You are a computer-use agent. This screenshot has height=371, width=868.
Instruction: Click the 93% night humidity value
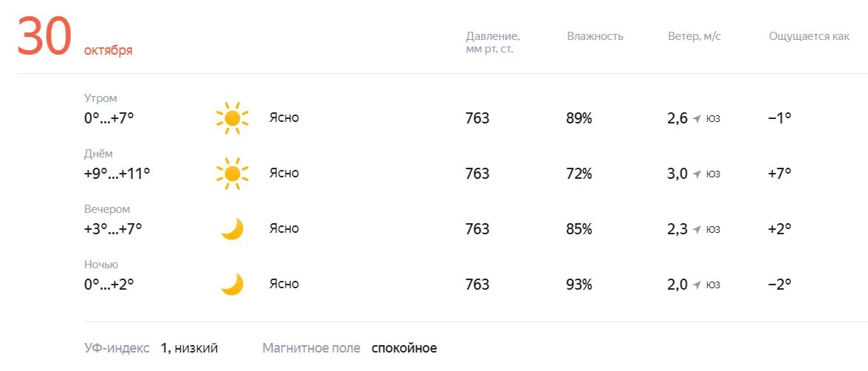579,285
